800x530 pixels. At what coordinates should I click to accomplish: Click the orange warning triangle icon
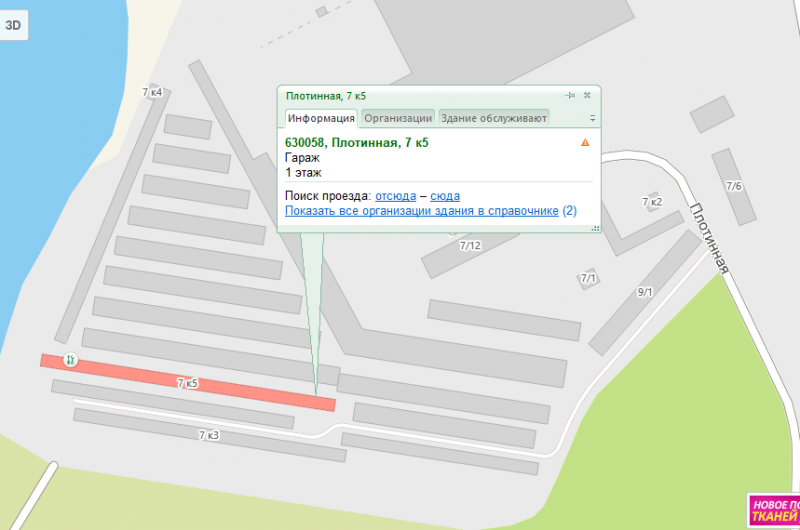tap(585, 143)
